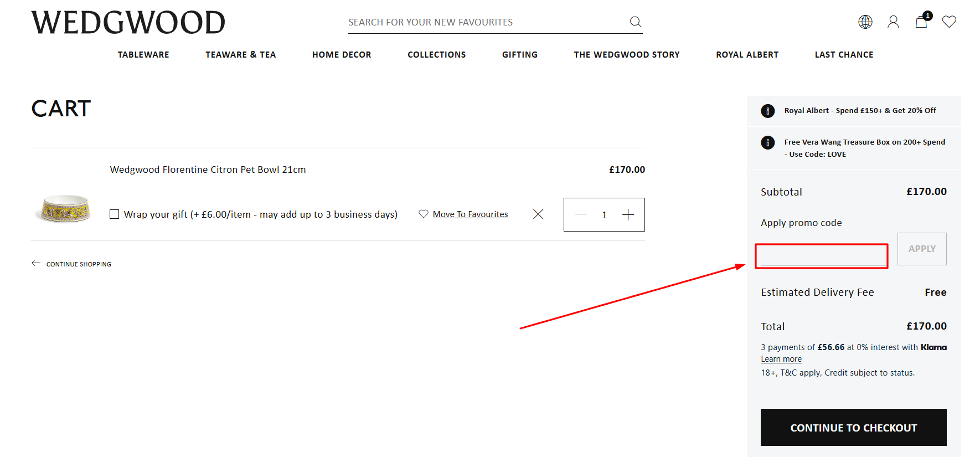Open the shopping bag icon
Viewport: 980px width, 457px height.
point(921,22)
